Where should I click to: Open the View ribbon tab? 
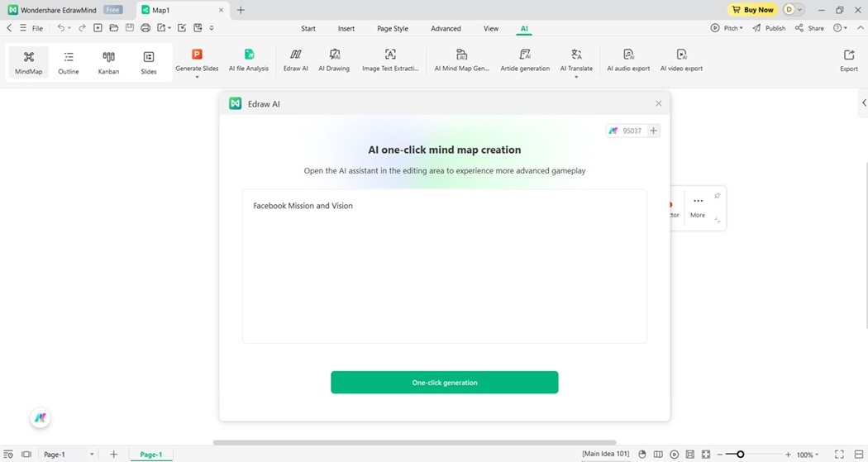coord(490,28)
